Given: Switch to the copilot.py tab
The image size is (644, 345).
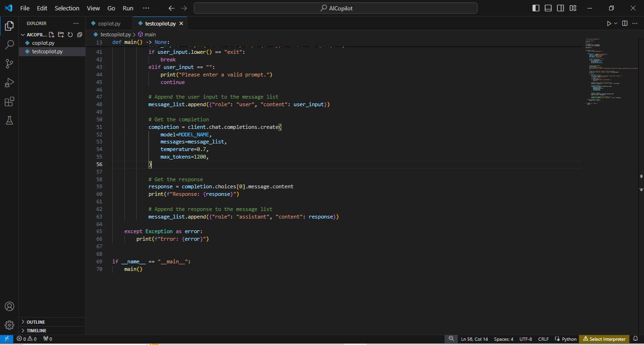Looking at the screenshot, I should click(109, 24).
